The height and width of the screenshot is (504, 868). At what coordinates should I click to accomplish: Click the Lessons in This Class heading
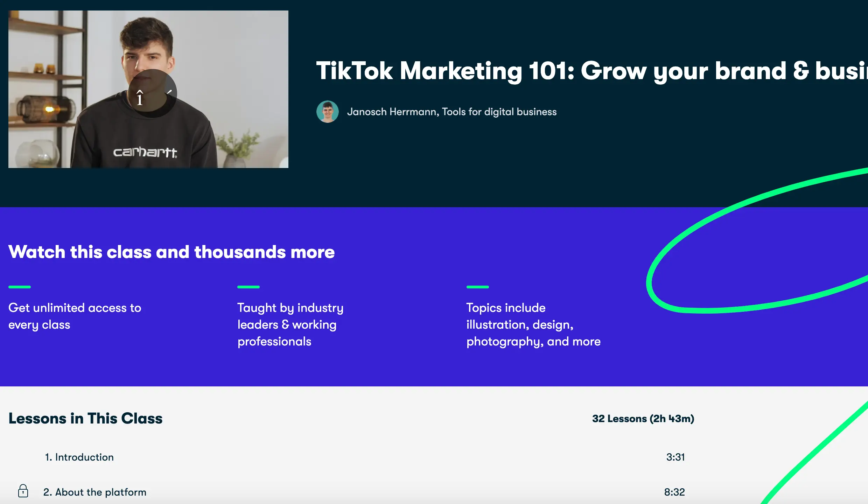[85, 419]
